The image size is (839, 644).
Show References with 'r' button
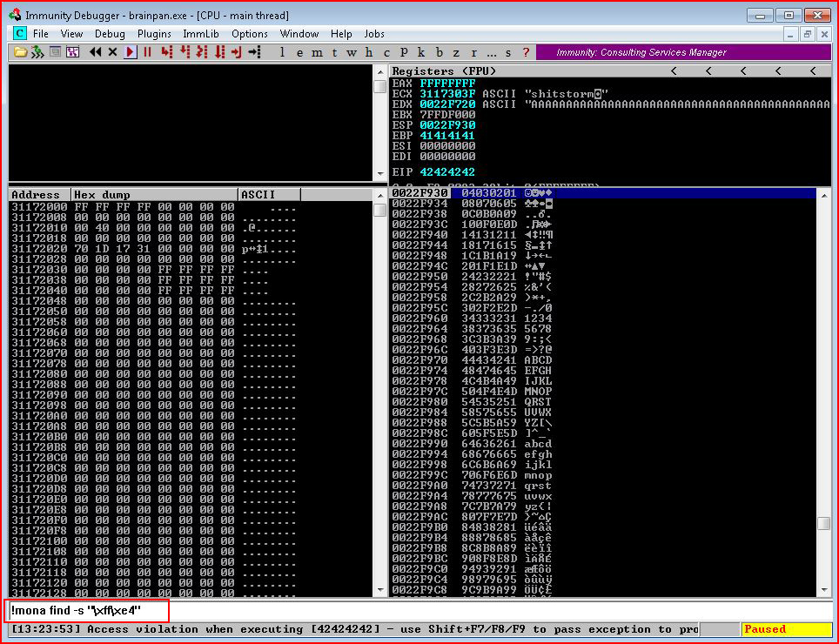(x=474, y=52)
